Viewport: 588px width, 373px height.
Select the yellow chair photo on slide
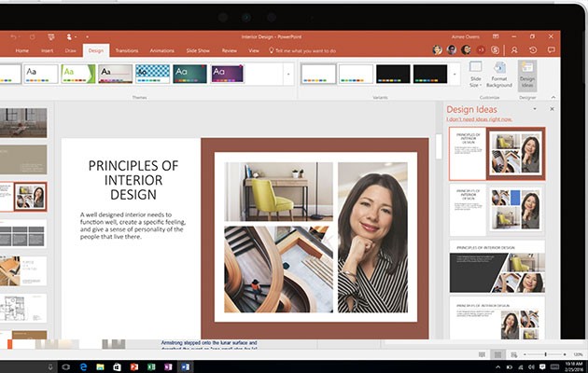pyautogui.click(x=278, y=191)
